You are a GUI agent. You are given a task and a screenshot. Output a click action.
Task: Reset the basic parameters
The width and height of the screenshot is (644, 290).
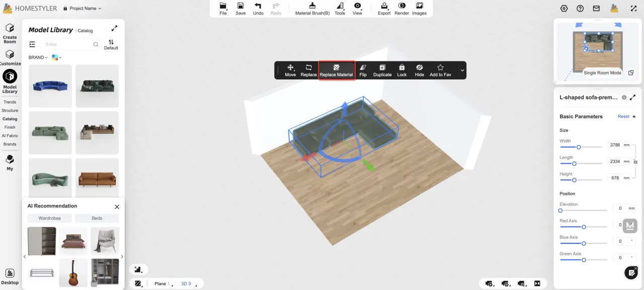pos(623,116)
